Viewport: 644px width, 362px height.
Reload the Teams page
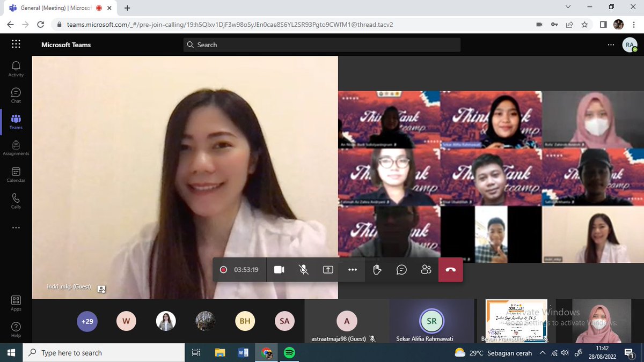(40, 25)
